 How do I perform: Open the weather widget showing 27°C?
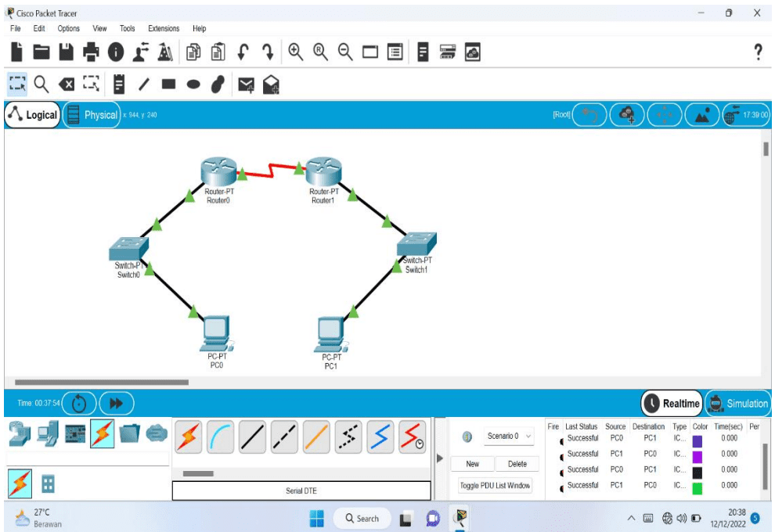click(38, 518)
